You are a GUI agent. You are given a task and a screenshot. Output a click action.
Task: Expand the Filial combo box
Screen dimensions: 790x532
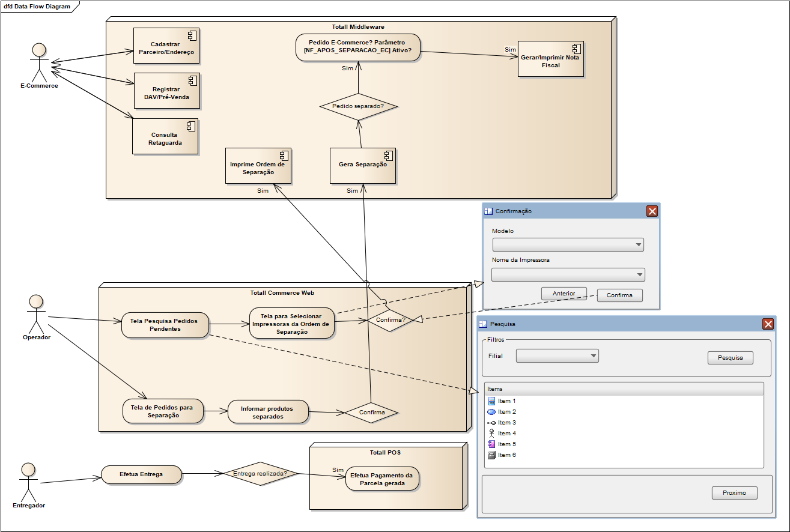(x=558, y=356)
